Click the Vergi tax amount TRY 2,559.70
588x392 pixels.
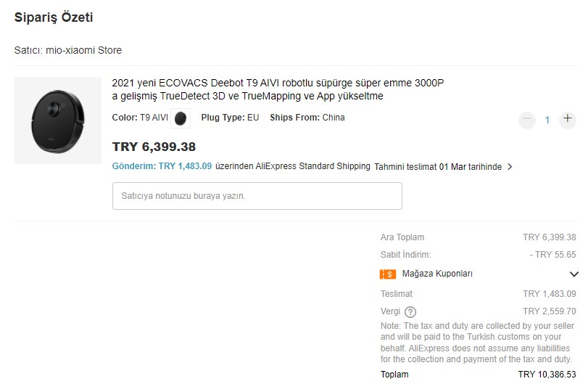550,311
